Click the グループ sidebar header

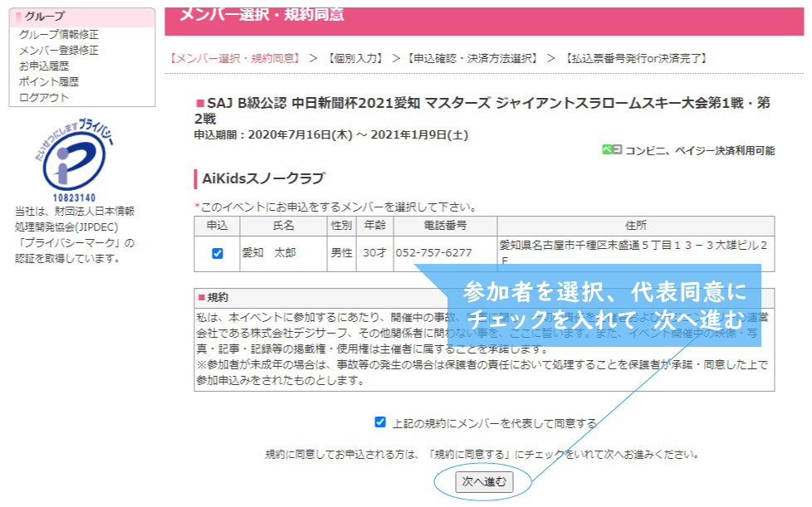pos(45,17)
